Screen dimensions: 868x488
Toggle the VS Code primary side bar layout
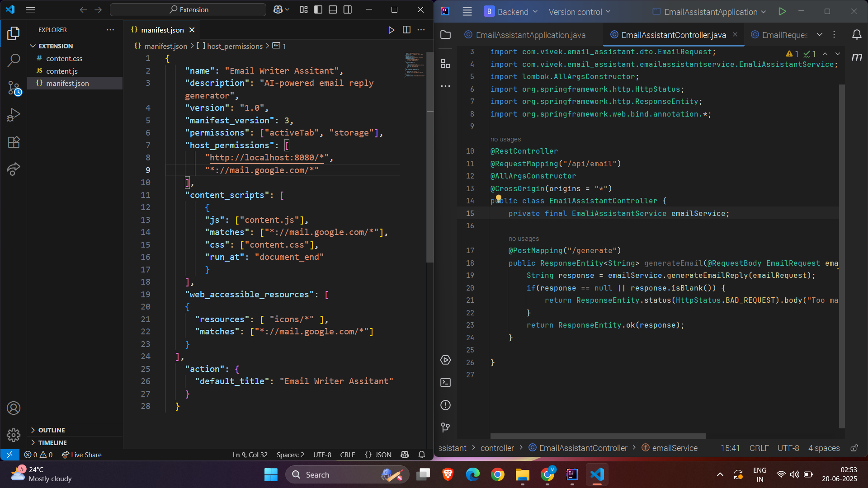point(318,9)
